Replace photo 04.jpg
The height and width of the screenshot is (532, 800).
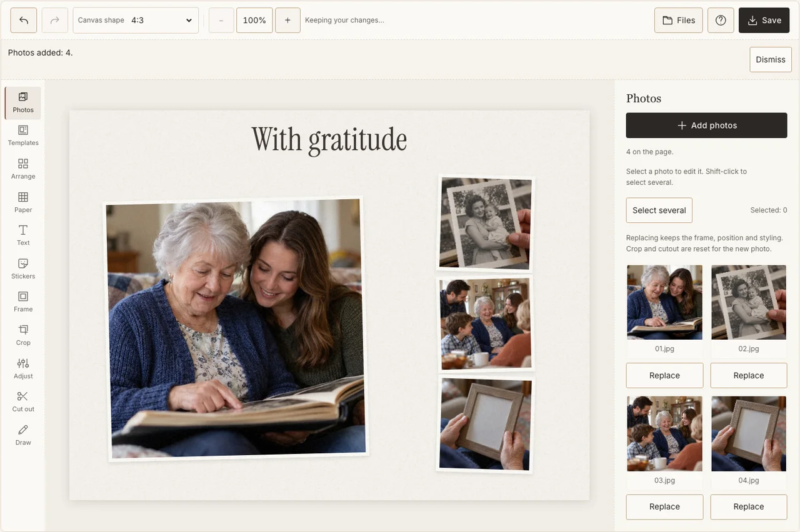point(749,506)
